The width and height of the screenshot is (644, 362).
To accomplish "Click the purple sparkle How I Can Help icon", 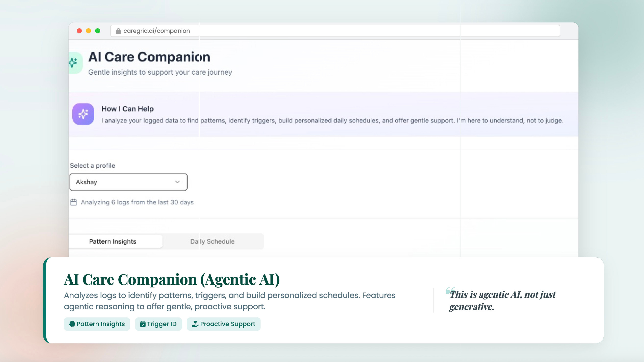I will (83, 114).
